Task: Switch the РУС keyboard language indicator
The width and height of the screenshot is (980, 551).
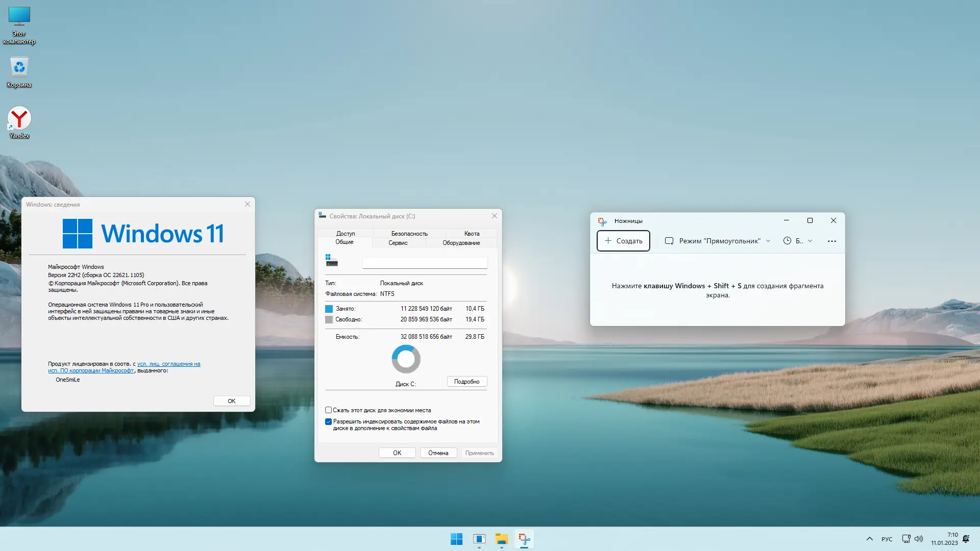Action: [x=887, y=539]
